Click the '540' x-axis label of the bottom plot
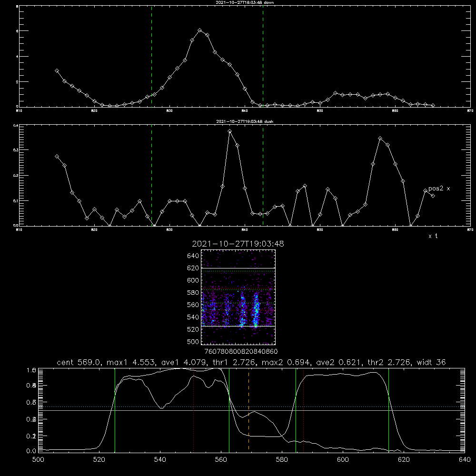This screenshot has width=476, height=476. point(160,459)
